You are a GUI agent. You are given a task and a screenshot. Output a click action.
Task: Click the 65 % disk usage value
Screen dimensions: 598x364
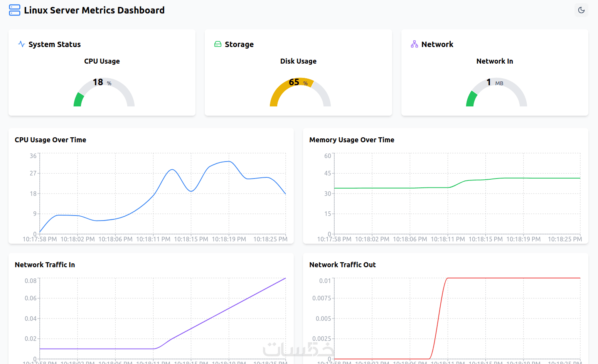[x=298, y=82]
